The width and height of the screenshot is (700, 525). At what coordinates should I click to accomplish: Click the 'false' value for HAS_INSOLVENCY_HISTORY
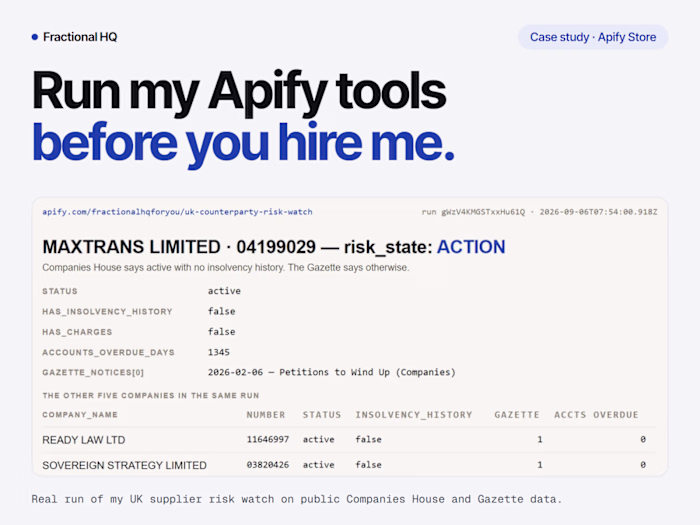click(221, 311)
